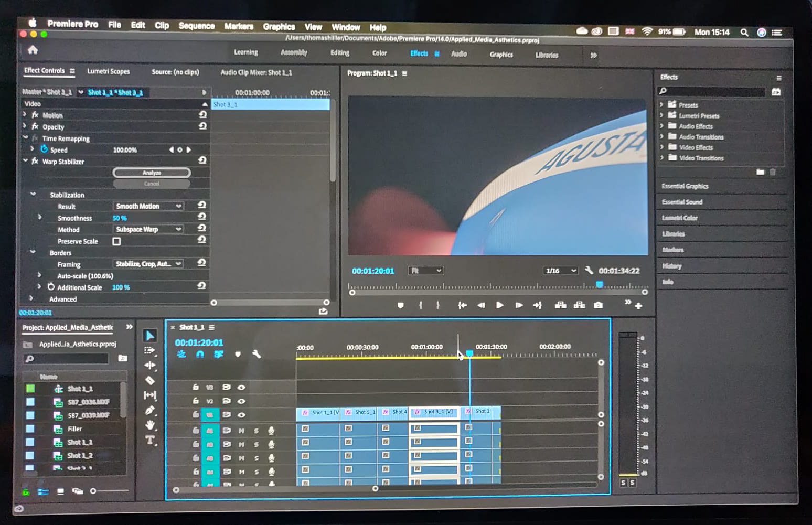Toggle Preserve Scale checkbox
Viewport: 812px width, 525px height.
tap(116, 241)
